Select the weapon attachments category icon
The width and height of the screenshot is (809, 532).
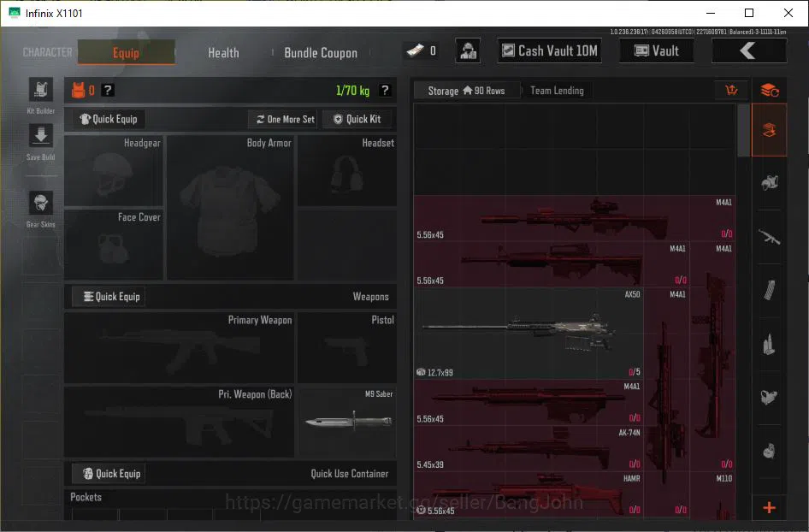[x=770, y=398]
